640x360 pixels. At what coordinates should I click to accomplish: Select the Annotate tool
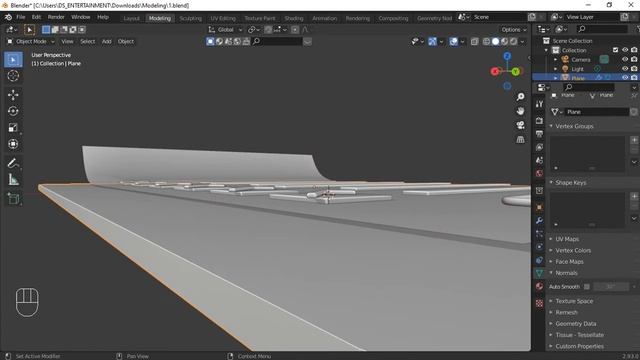(13, 163)
